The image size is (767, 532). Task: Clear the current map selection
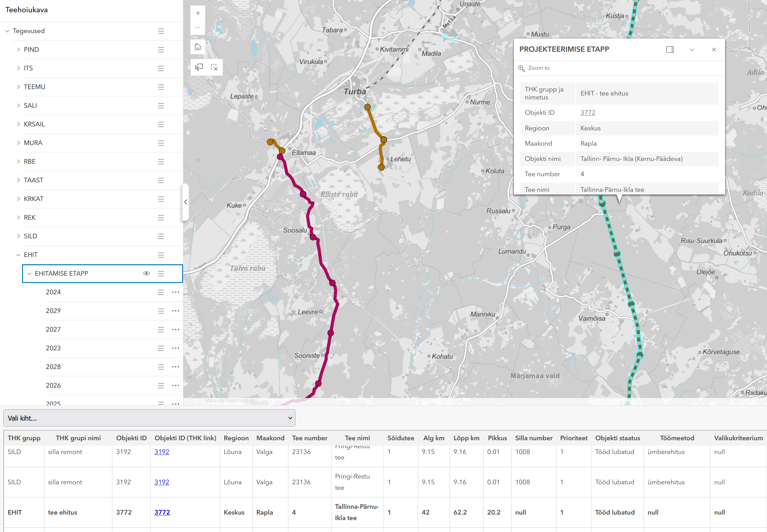click(215, 67)
